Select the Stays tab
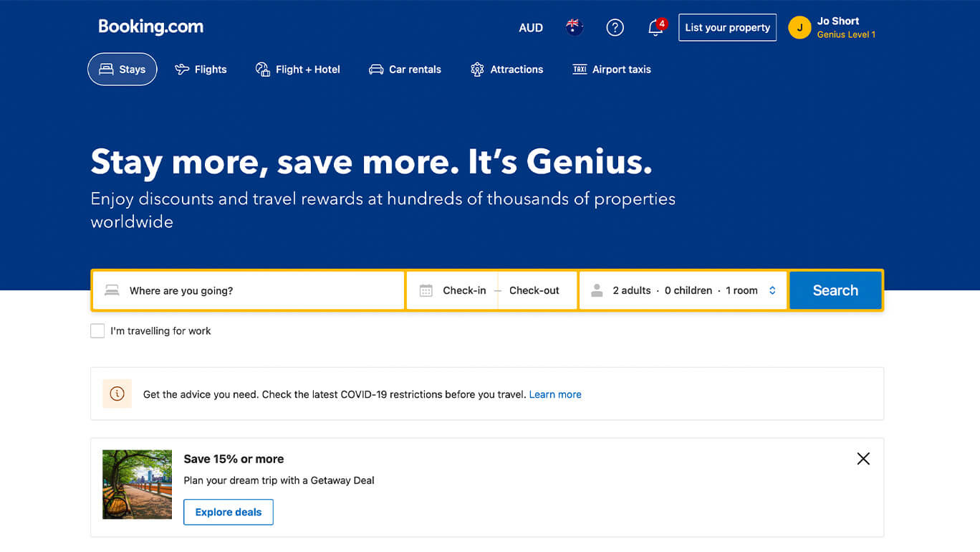This screenshot has height=552, width=980. tap(123, 70)
